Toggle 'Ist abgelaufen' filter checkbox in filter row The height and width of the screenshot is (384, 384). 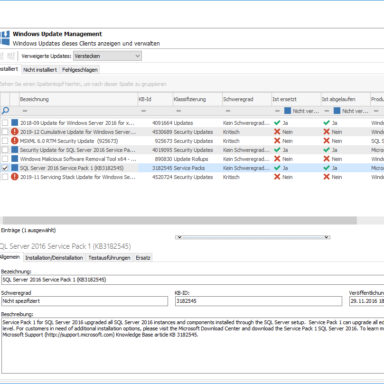coord(337,111)
